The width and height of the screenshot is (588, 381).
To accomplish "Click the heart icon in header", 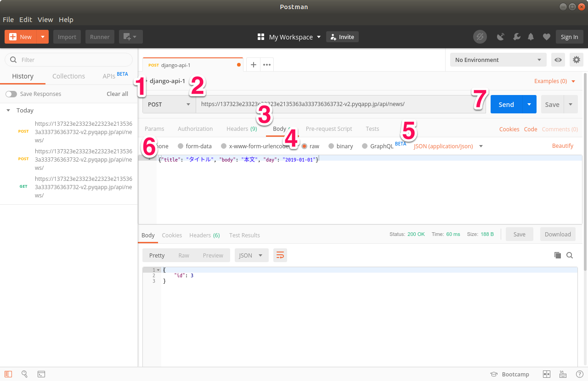I will (x=546, y=37).
